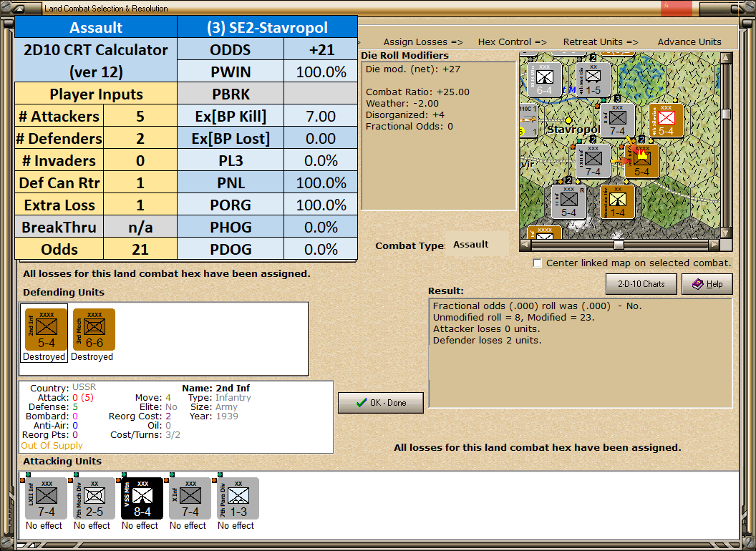The height and width of the screenshot is (551, 756).
Task: Click the Combat Type Assault field
Action: (x=478, y=245)
